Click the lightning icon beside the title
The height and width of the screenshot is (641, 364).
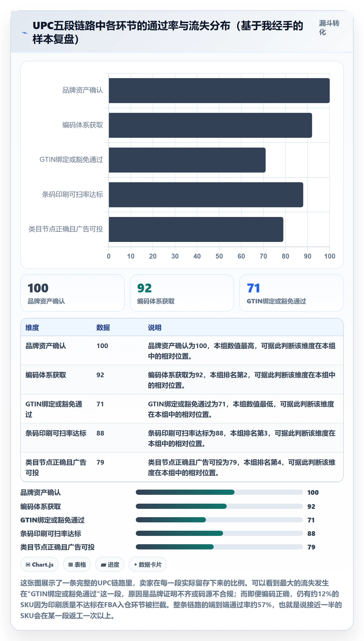pyautogui.click(x=24, y=33)
